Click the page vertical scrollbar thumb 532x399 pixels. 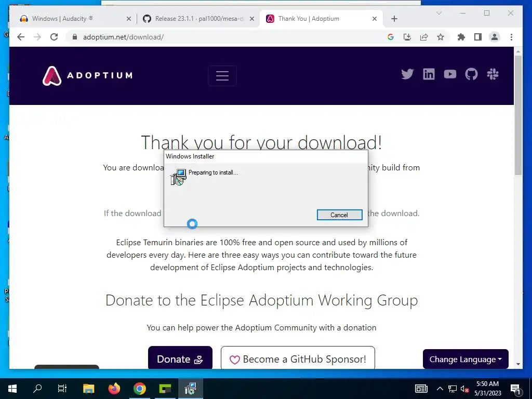tap(518, 115)
